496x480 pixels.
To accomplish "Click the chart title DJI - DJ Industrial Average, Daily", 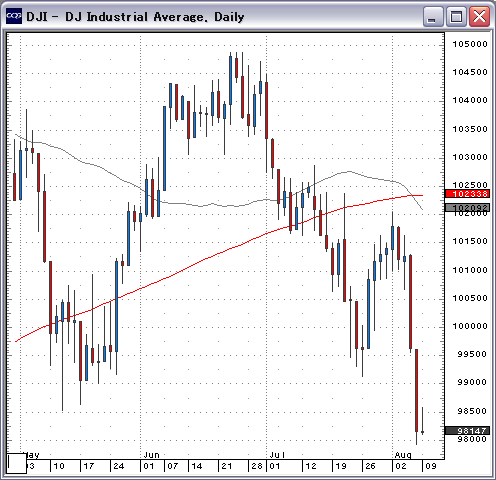I will tap(135, 17).
